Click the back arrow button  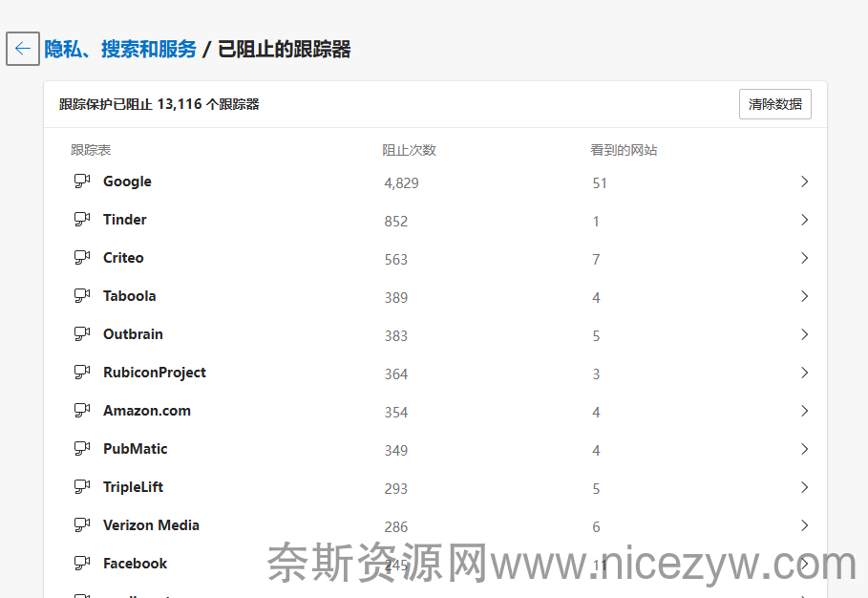click(x=23, y=49)
